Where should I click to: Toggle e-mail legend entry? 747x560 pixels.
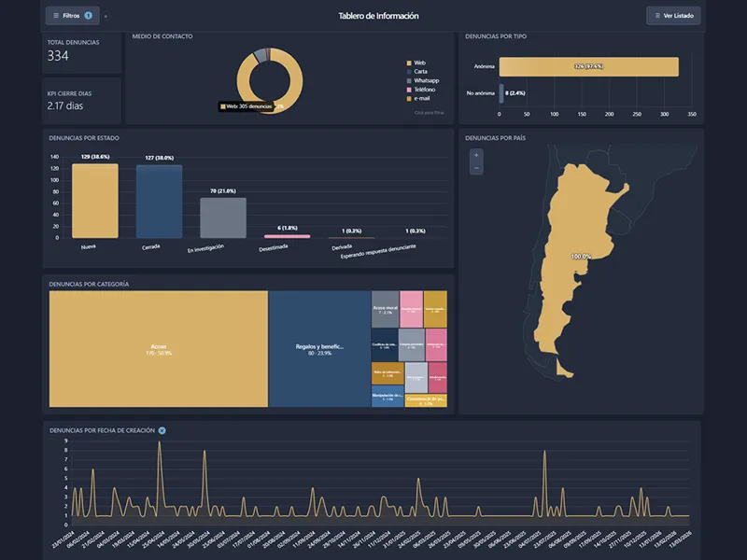click(421, 98)
